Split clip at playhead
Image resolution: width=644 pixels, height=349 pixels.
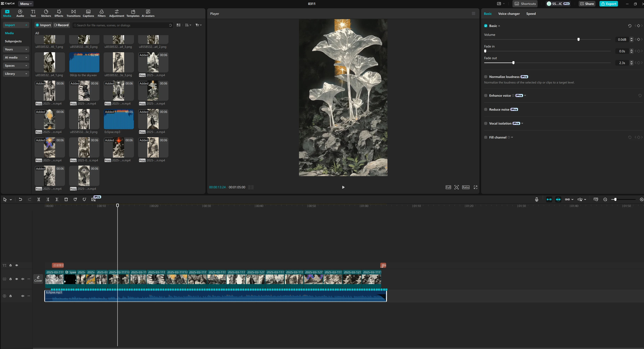(x=39, y=199)
